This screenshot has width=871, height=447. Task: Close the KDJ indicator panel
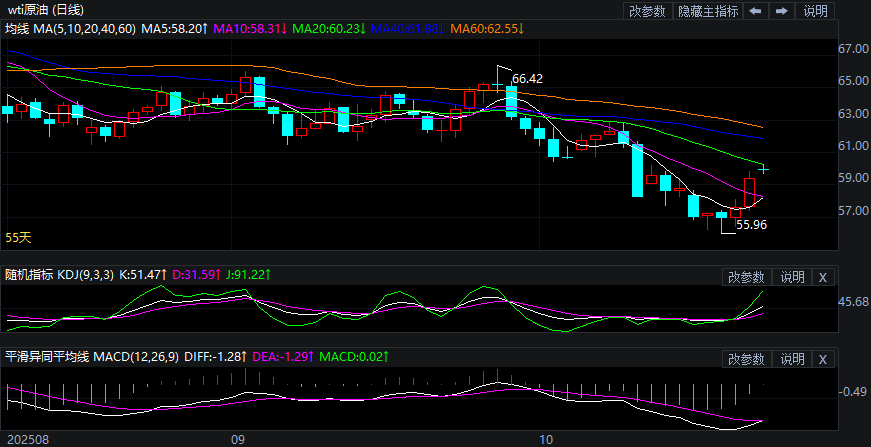822,277
